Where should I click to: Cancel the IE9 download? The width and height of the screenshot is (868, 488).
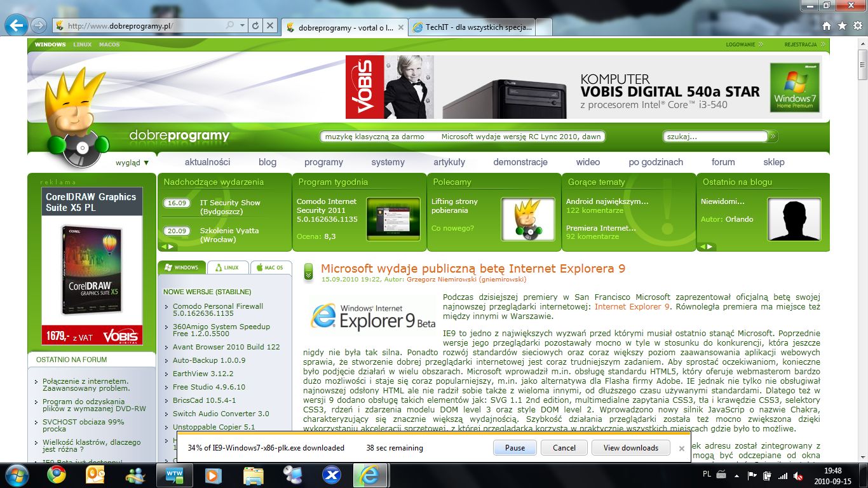click(x=564, y=447)
